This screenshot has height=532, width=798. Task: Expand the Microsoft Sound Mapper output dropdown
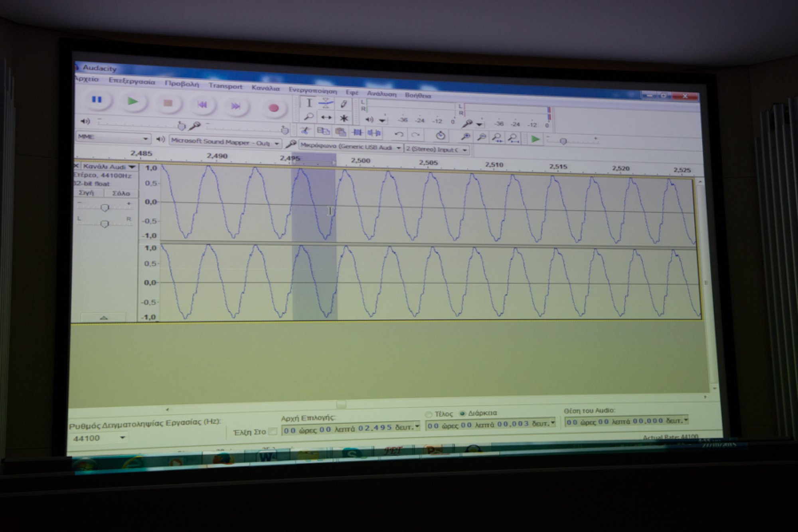tap(277, 143)
